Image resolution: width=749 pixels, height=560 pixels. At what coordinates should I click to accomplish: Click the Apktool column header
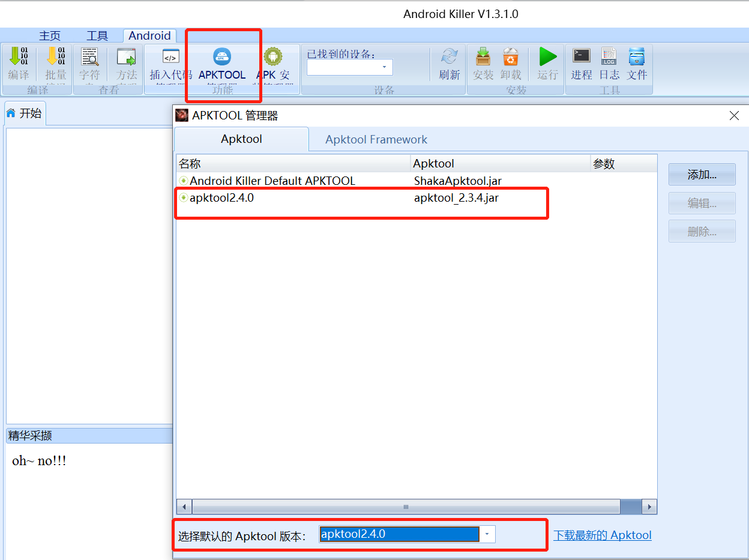(501, 164)
